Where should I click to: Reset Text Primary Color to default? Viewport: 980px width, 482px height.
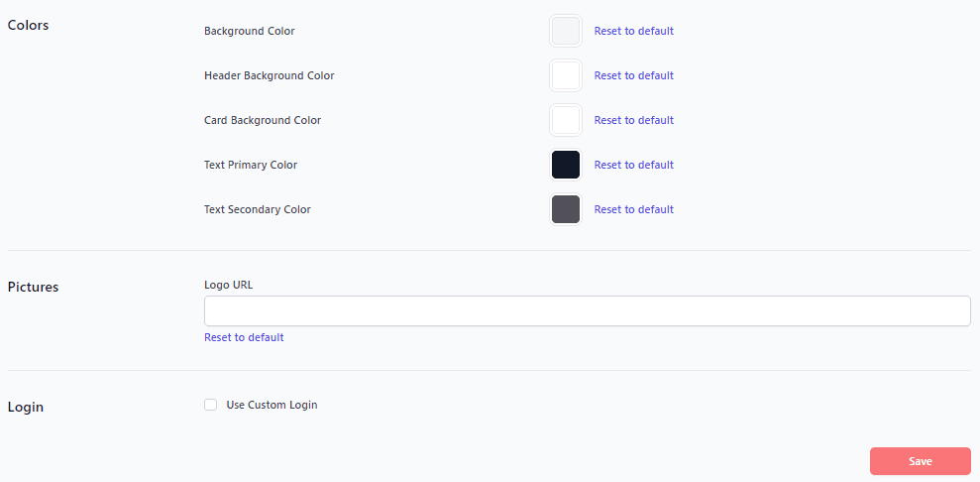[633, 165]
